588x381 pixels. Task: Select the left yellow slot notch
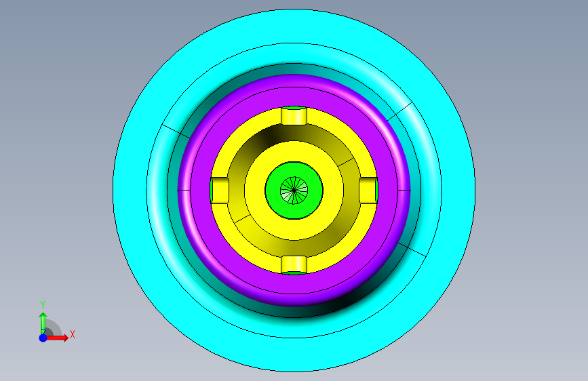click(x=220, y=190)
